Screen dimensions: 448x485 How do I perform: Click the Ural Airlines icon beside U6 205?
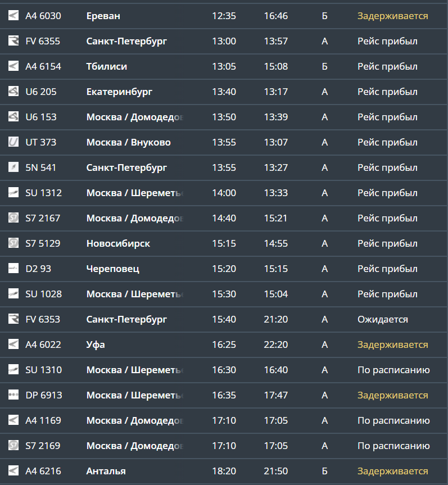point(13,91)
